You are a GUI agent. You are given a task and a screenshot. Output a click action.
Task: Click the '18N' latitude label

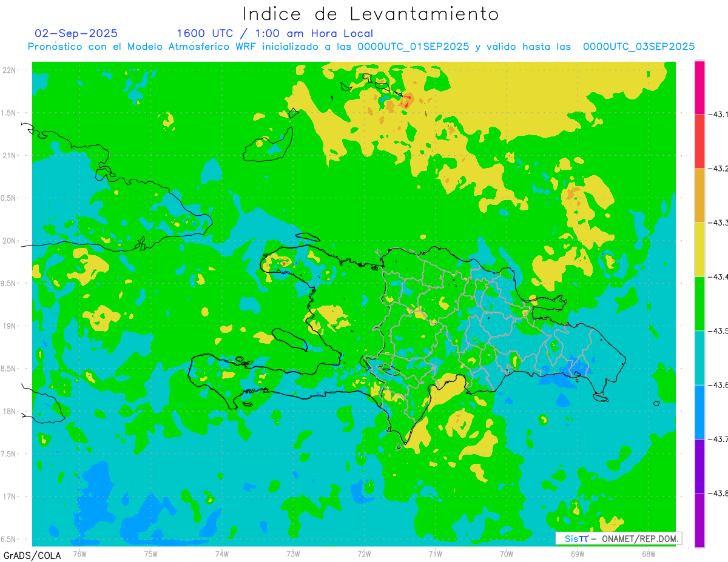click(10, 412)
